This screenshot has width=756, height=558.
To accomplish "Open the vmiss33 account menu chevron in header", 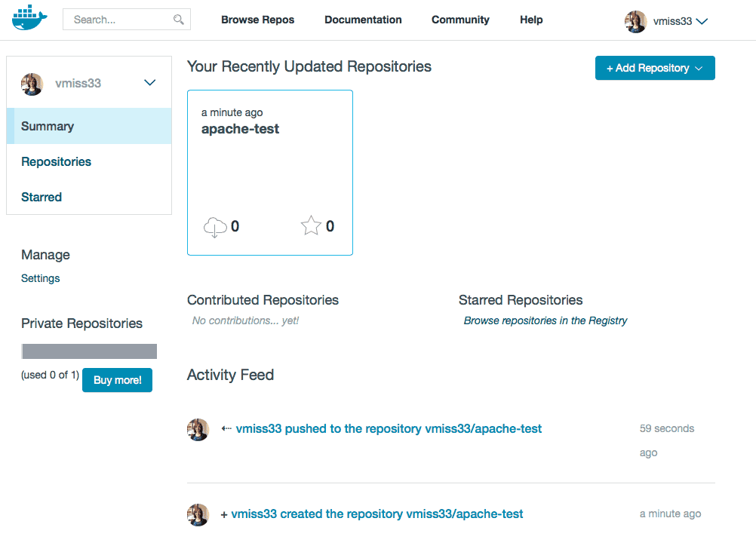I will point(702,21).
